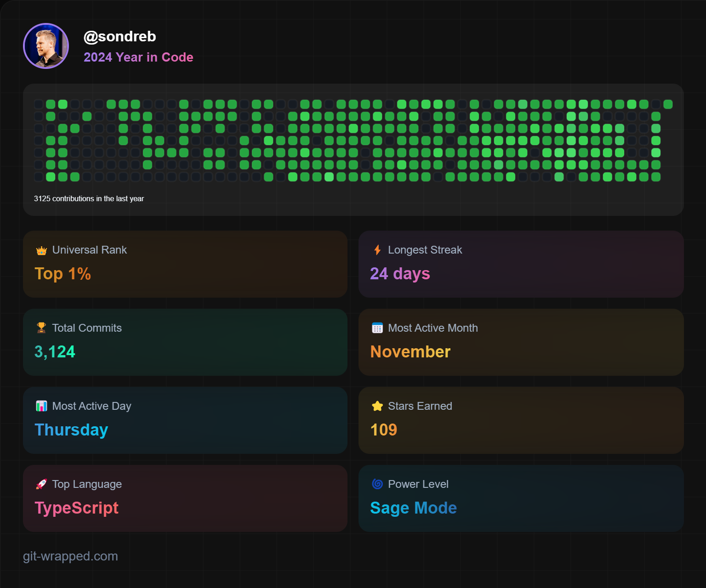The height and width of the screenshot is (588, 706).
Task: Select the Sage Mode value
Action: [x=414, y=508]
